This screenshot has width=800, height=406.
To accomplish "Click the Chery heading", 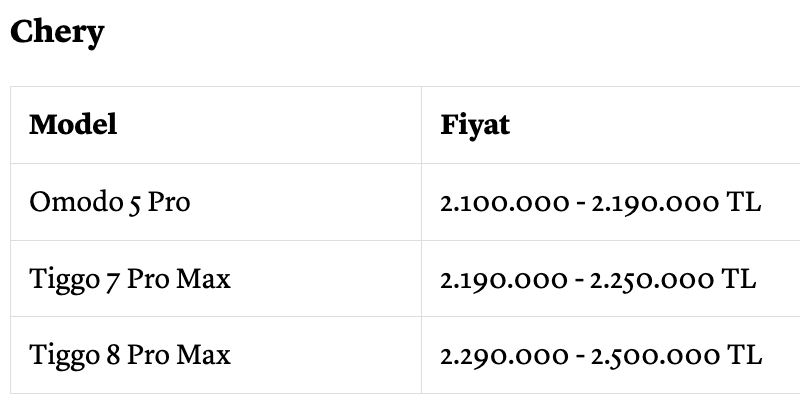I will point(57,33).
